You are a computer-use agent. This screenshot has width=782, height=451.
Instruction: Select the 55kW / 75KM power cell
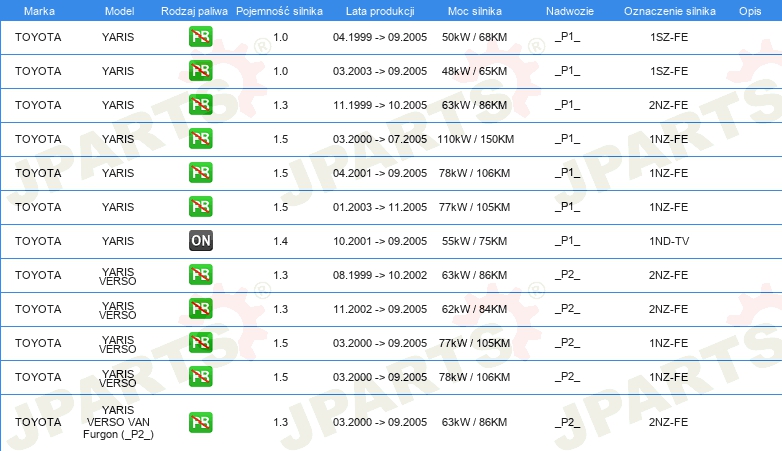pyautogui.click(x=474, y=241)
